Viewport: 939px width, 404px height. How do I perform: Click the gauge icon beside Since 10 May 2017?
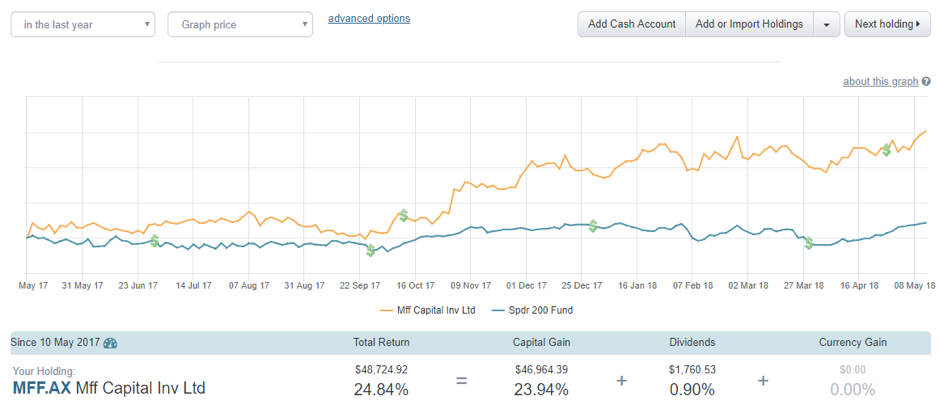pyautogui.click(x=111, y=343)
